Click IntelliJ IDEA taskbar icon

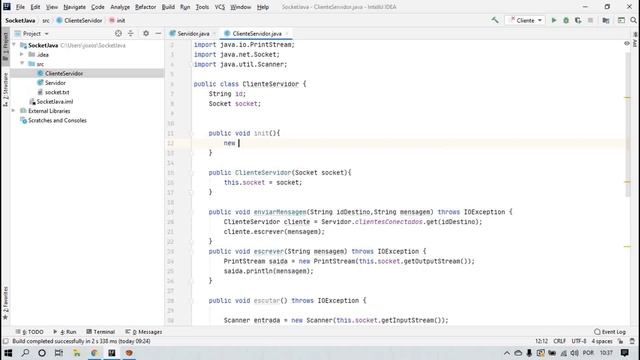point(111,353)
